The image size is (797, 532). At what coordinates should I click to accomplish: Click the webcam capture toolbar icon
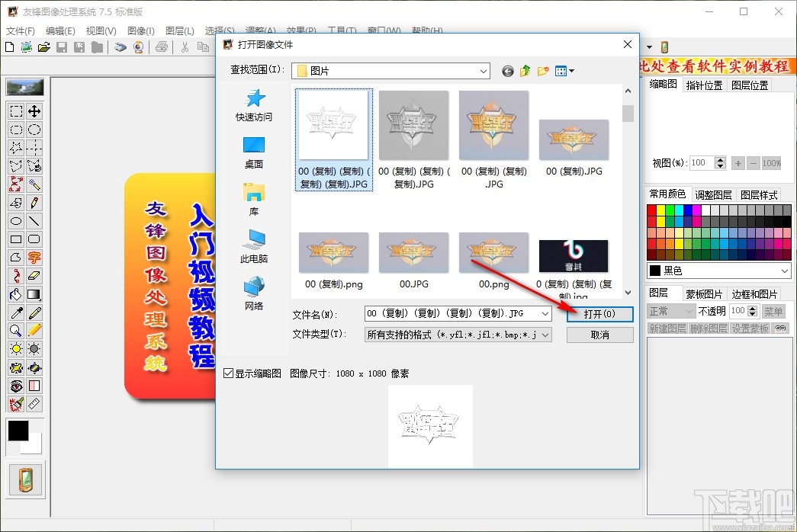tap(138, 47)
